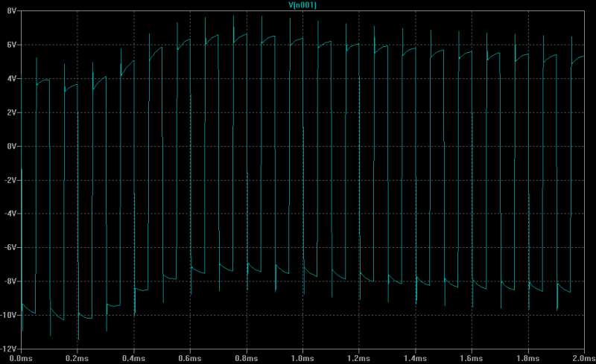Click the 8V vertical axis label
Viewport: 596px width, 364px height.
coord(12,11)
